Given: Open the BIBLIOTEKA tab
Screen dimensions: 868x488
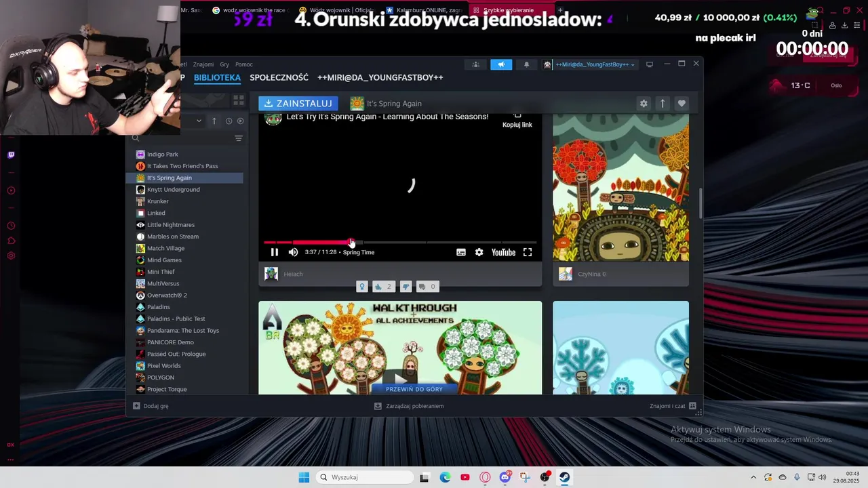Looking at the screenshot, I should pos(217,77).
